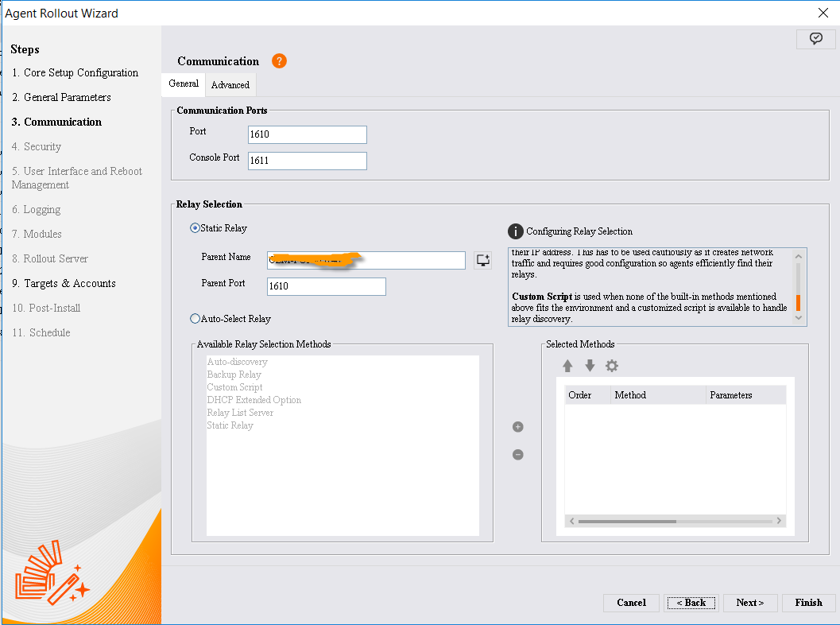Click the browse device icon beside Parent Name
This screenshot has width=840, height=625.
(x=482, y=260)
